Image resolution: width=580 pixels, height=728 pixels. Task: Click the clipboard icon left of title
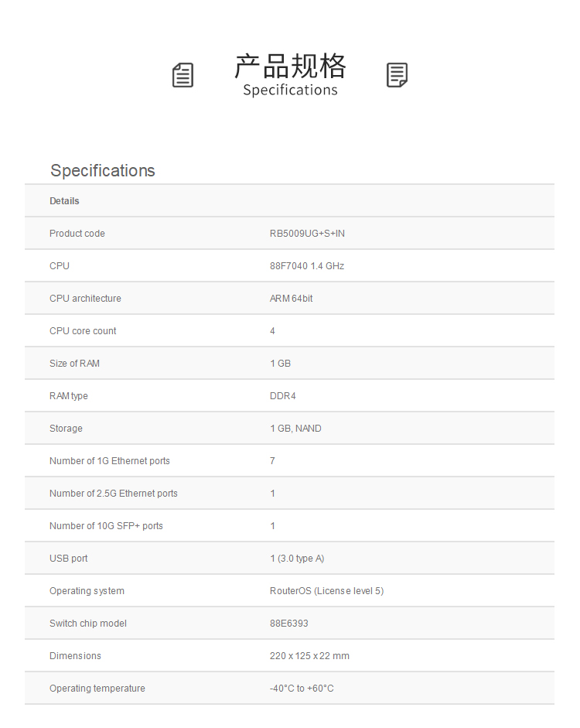click(x=183, y=76)
